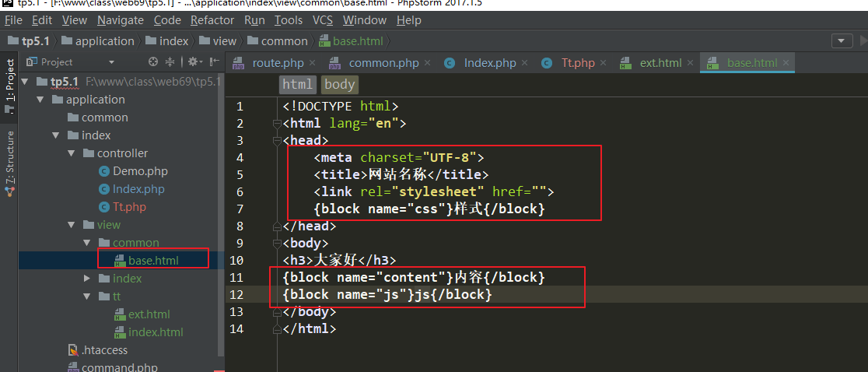Screen dimensions: 868x372
Task: Close the Tt.php editor tab
Action: click(x=604, y=63)
